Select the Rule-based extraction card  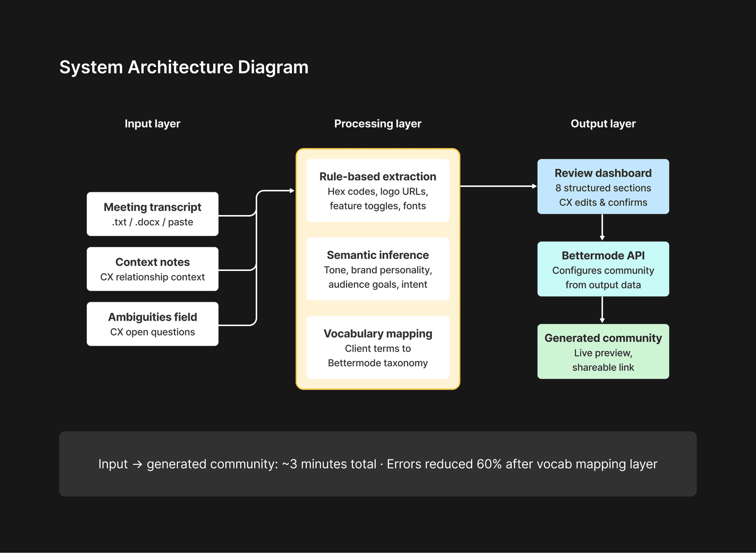tap(378, 191)
